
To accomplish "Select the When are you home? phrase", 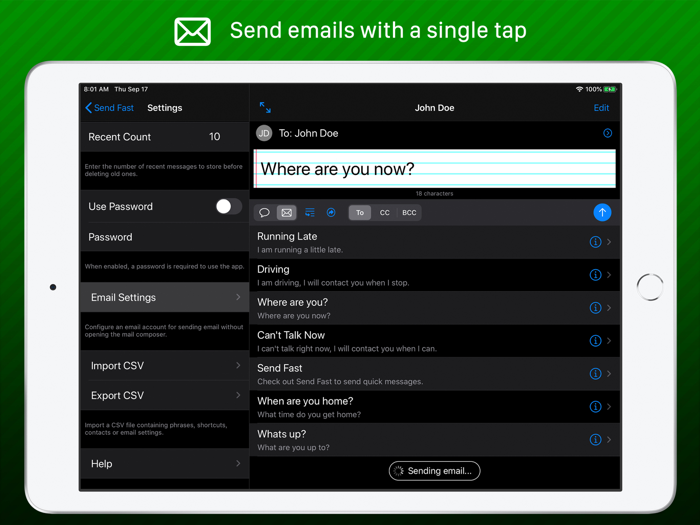I will pyautogui.click(x=434, y=407).
